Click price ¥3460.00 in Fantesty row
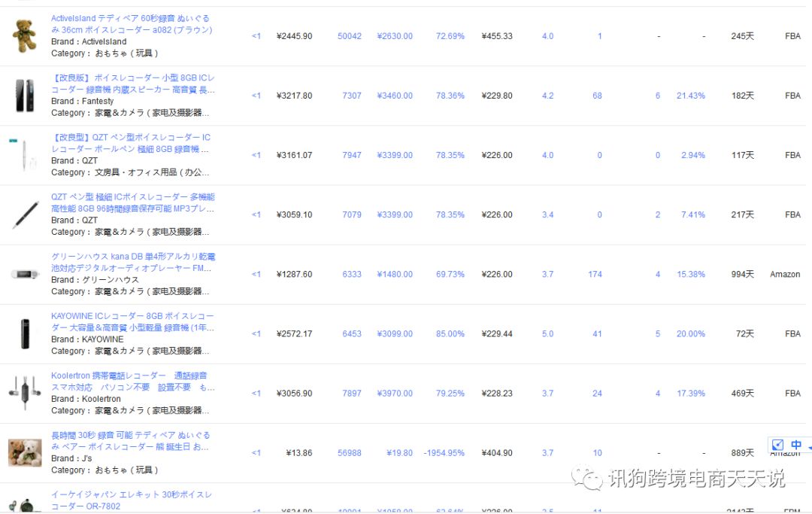Viewport: 812px width, 514px height. pyautogui.click(x=395, y=96)
